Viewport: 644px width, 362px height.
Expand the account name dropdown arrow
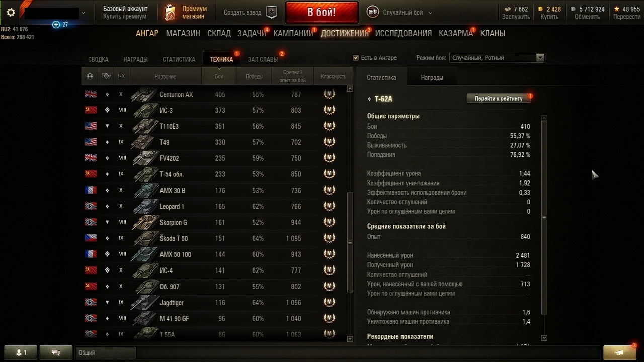coord(83,13)
